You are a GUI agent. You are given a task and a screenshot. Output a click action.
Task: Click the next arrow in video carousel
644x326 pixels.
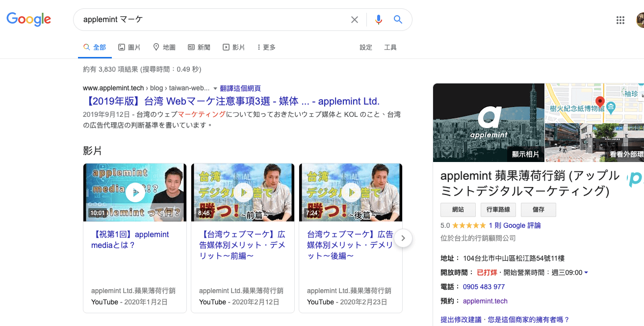[403, 239]
